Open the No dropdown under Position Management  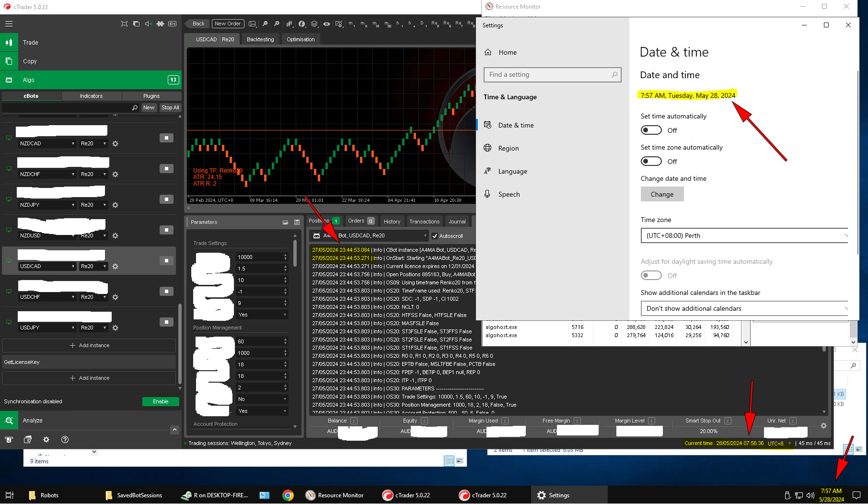pyautogui.click(x=262, y=399)
